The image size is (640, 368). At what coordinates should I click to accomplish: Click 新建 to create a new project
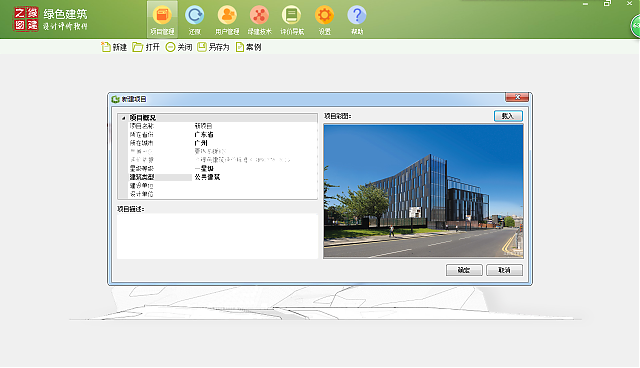point(114,47)
